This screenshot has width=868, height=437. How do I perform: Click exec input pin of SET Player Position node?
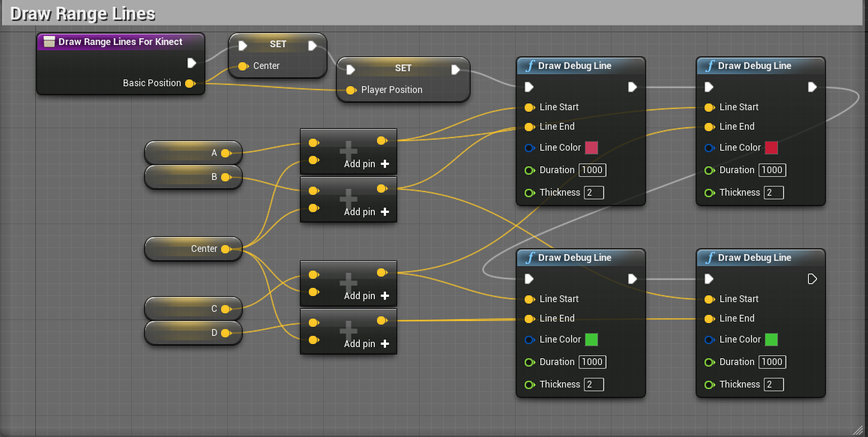[x=350, y=69]
